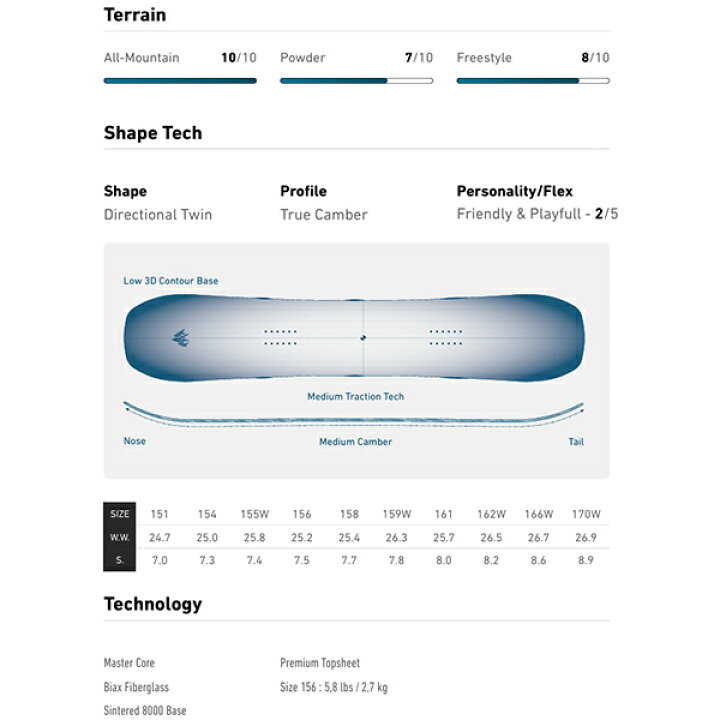
Task: Click the Medium Camber label
Action: (356, 442)
